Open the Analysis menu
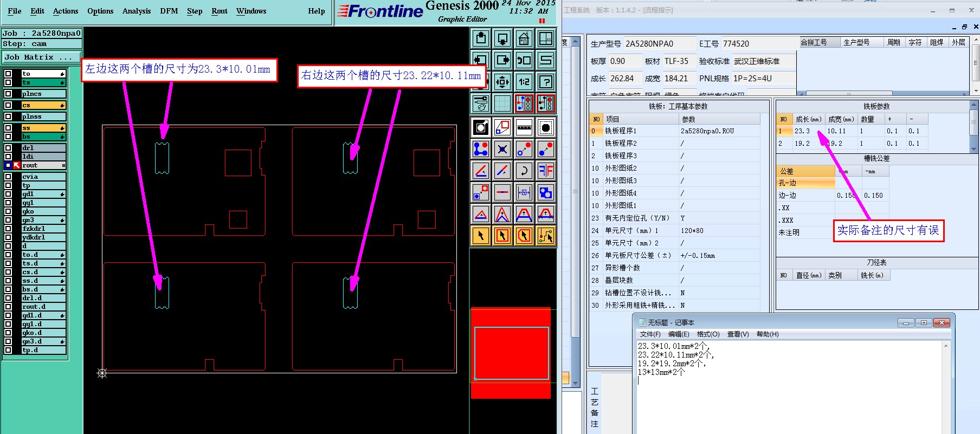The height and width of the screenshot is (434, 980). point(137,11)
